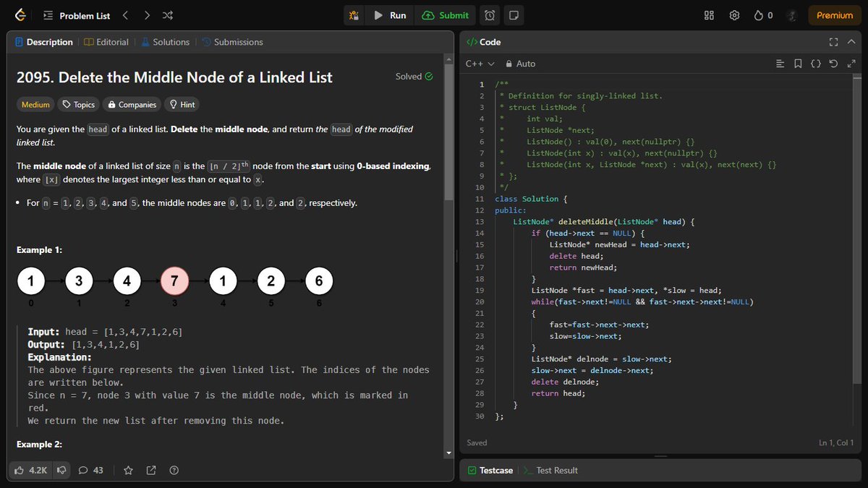Open settings gear icon

(x=734, y=15)
